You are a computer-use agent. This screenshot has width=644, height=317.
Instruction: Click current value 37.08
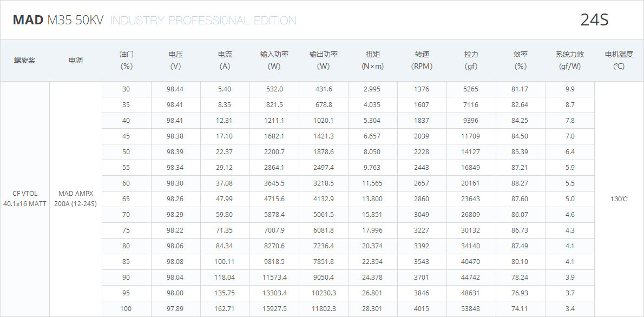click(x=225, y=183)
